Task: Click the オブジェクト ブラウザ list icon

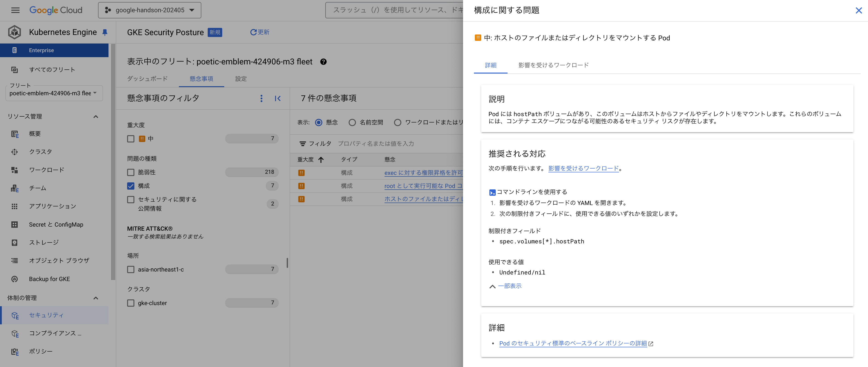Action: [x=15, y=261]
